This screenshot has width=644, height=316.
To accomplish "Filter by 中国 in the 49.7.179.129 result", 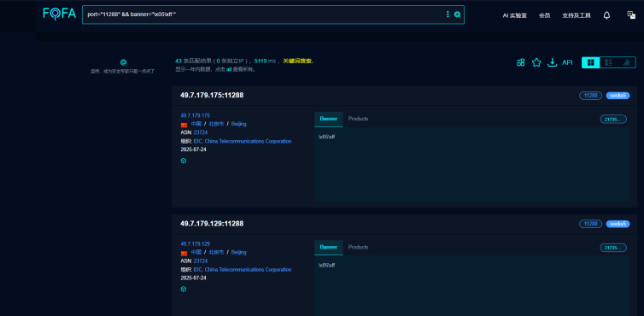I will tap(196, 252).
